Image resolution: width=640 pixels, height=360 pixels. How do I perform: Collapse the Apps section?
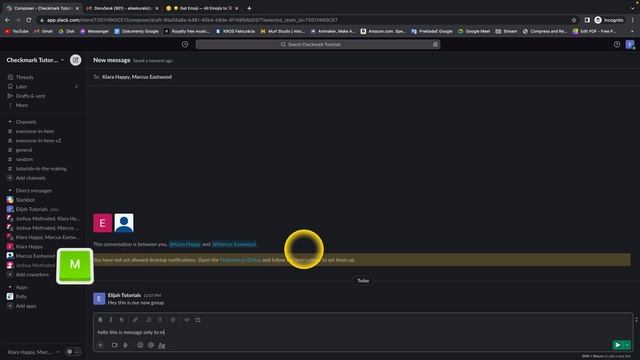click(10, 287)
